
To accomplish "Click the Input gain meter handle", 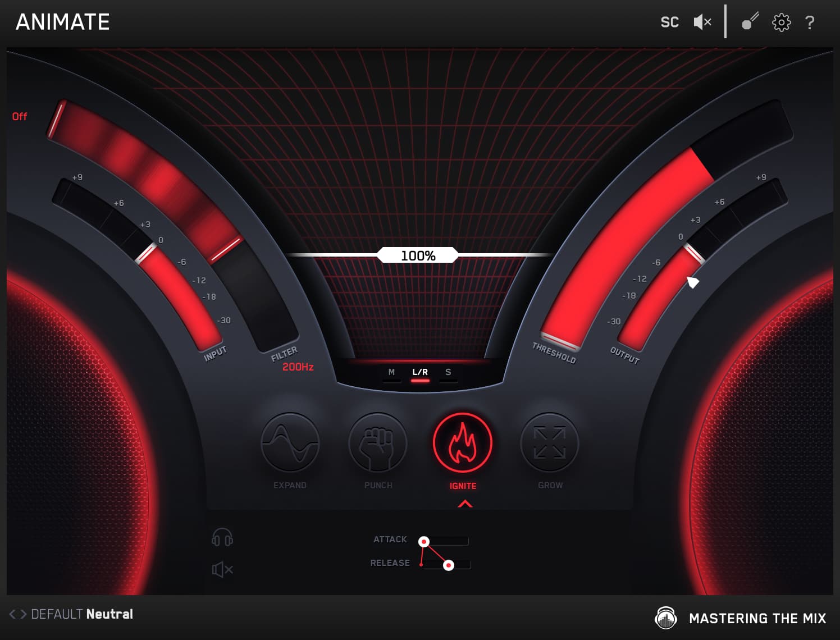I will coord(146,254).
